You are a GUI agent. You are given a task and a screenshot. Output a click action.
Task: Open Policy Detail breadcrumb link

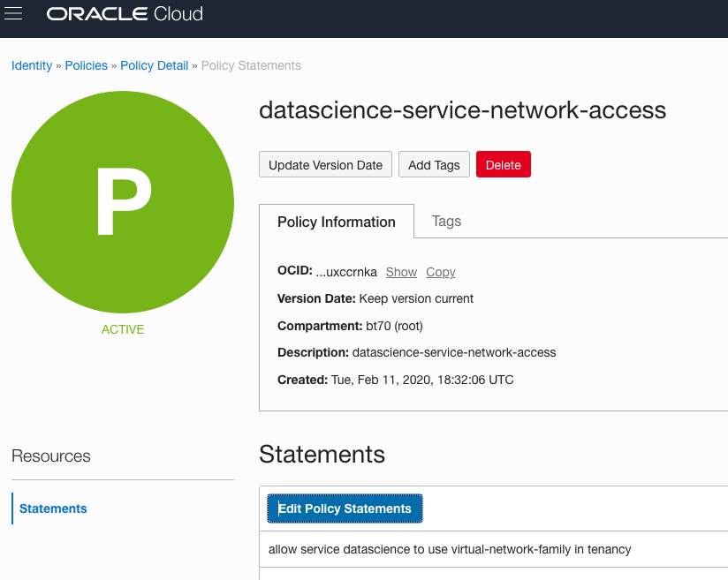tap(154, 65)
